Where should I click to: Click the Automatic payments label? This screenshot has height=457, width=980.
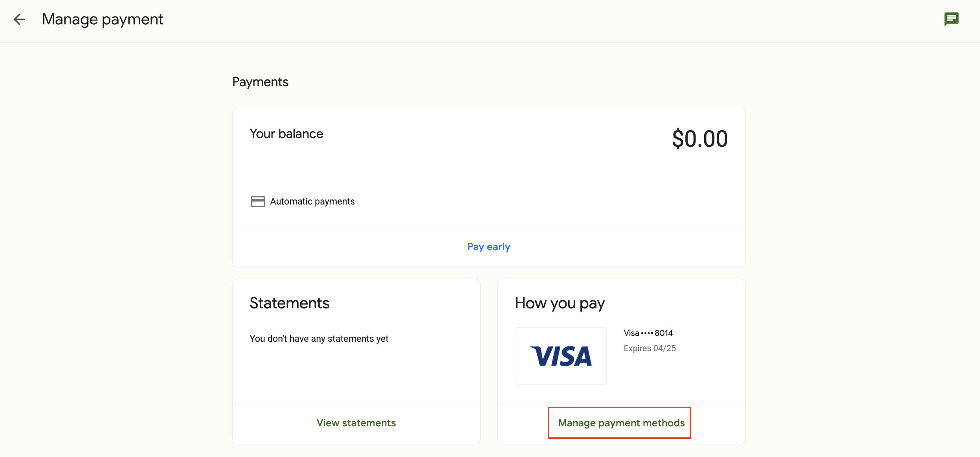pos(312,201)
